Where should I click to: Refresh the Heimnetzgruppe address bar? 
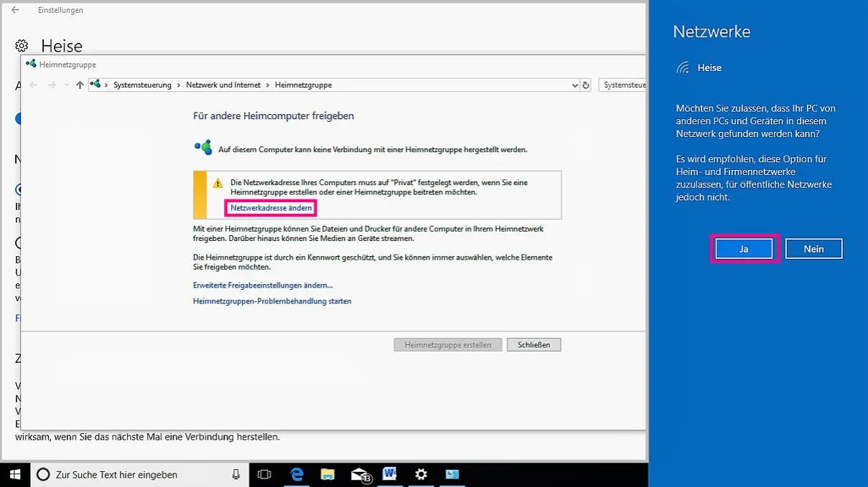(x=586, y=85)
